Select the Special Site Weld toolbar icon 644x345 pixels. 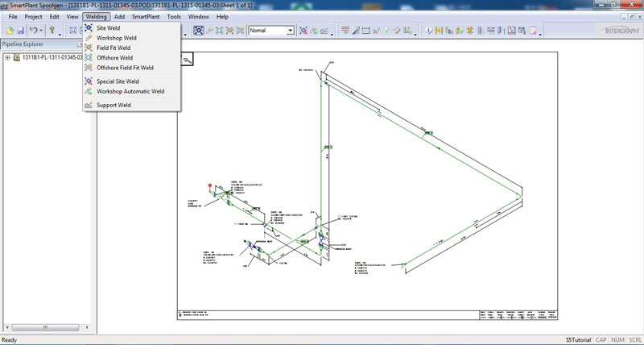[x=303, y=31]
